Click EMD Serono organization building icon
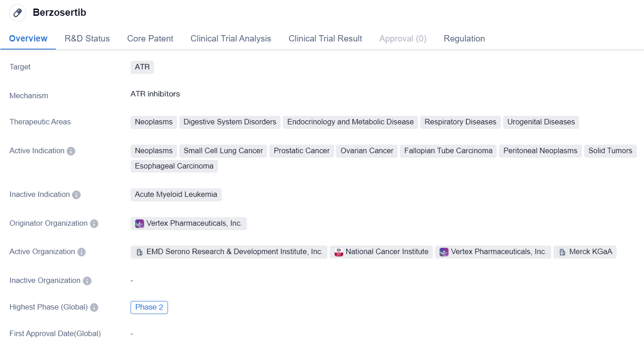 140,252
